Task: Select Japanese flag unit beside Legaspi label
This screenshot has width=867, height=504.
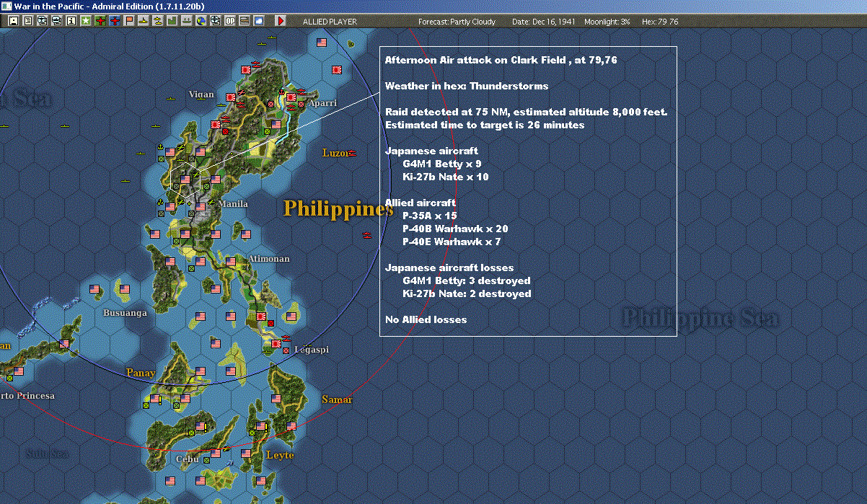Action: pyautogui.click(x=275, y=345)
